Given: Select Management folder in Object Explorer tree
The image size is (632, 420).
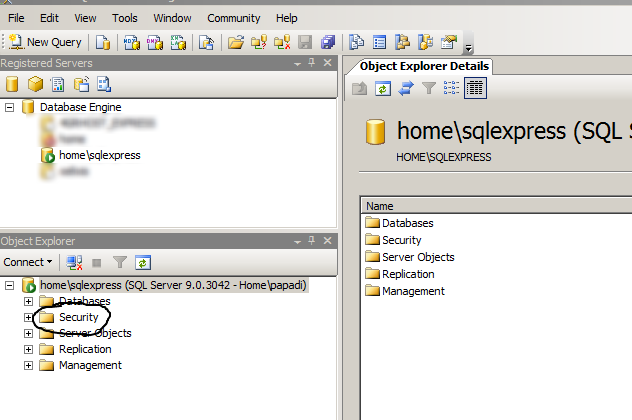Looking at the screenshot, I should click(x=90, y=365).
